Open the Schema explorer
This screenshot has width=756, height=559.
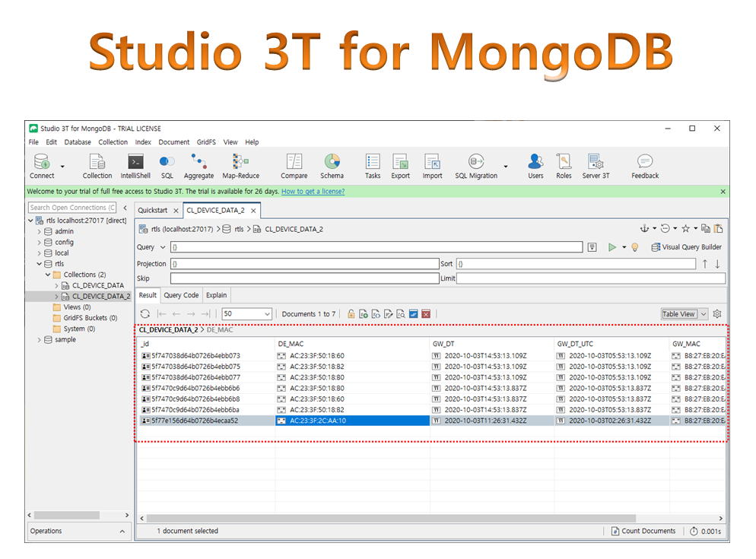[x=332, y=166]
